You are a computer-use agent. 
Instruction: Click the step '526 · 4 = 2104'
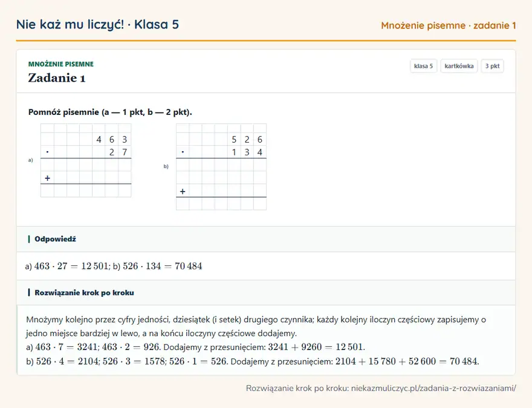point(67,361)
